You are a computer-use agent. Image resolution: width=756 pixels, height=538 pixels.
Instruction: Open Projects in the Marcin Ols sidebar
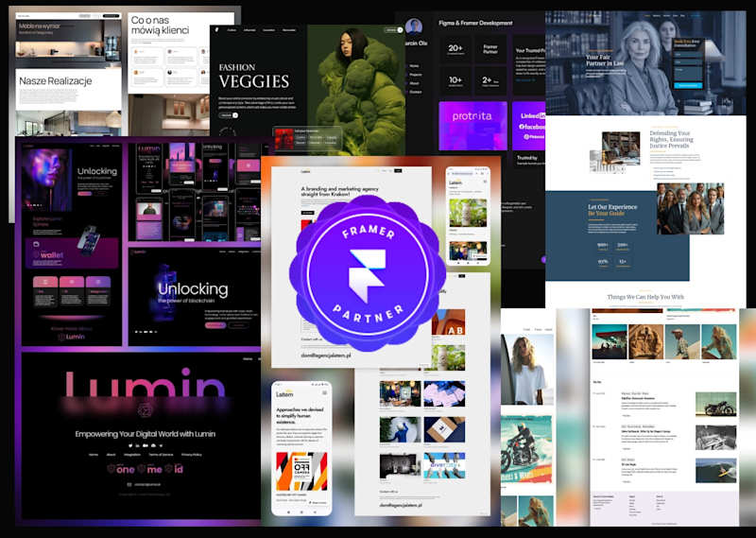[x=415, y=75]
